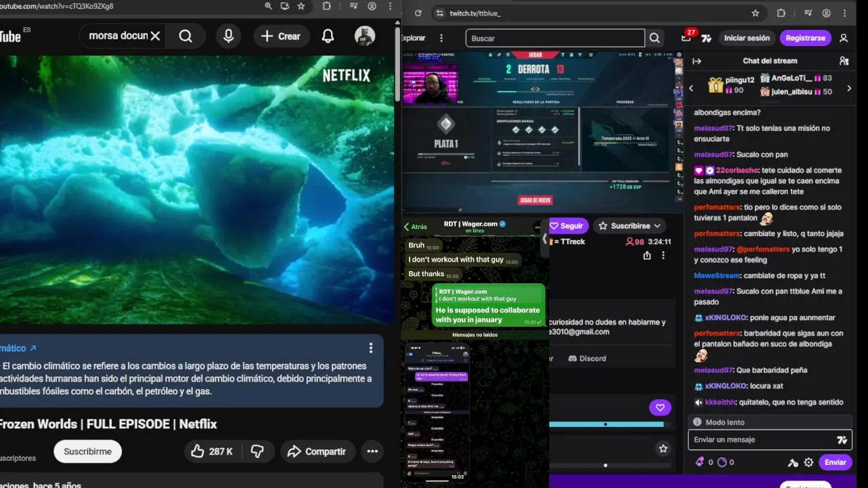The width and height of the screenshot is (868, 488).
Task: Clear the YouTube search text with the X
Action: click(x=155, y=36)
